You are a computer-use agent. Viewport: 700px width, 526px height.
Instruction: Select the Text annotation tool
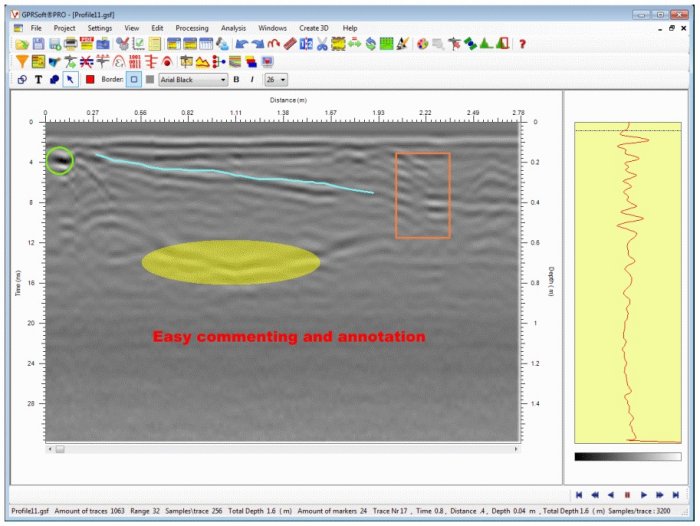click(38, 79)
